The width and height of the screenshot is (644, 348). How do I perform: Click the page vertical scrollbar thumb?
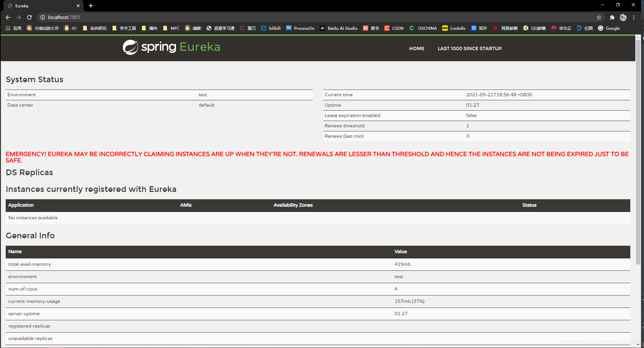(x=638, y=152)
